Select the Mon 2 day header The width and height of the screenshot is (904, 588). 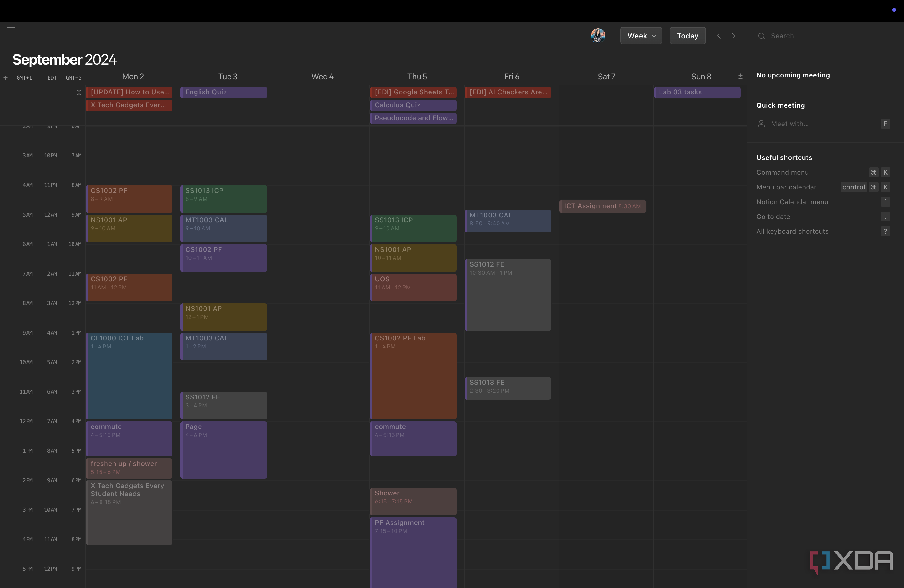point(133,77)
